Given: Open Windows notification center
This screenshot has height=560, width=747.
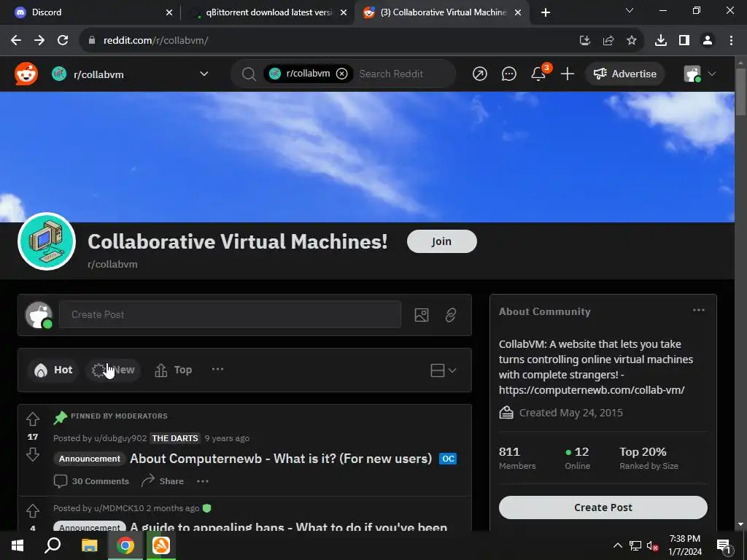Looking at the screenshot, I should 724,545.
